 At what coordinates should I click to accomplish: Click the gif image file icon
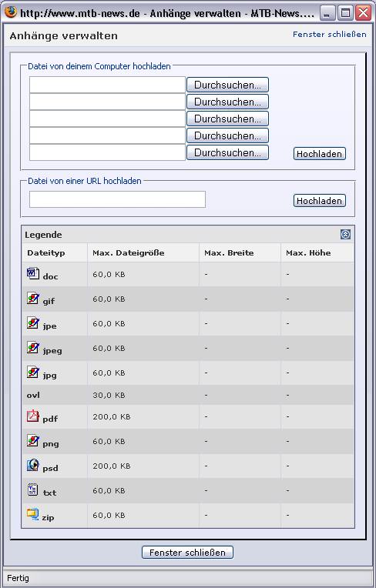pos(33,298)
